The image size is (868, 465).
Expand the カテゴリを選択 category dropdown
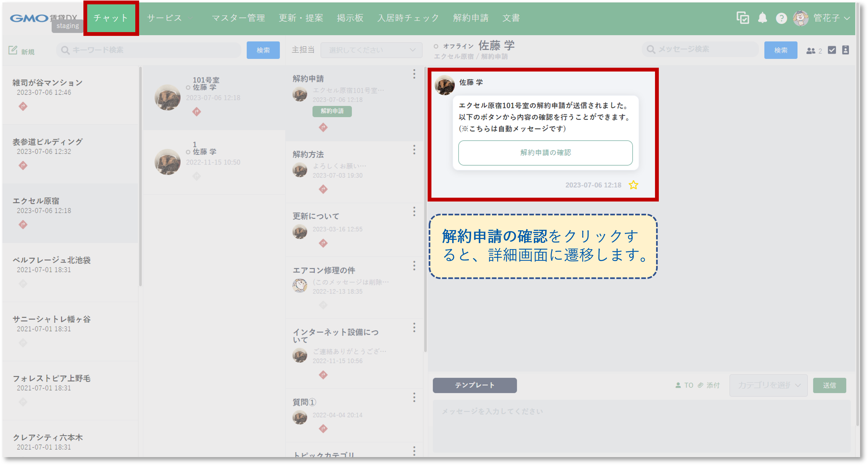click(x=769, y=385)
